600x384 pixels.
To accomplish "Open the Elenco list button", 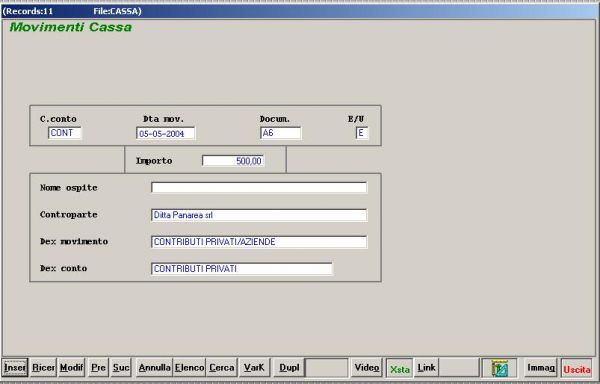I will (x=189, y=368).
